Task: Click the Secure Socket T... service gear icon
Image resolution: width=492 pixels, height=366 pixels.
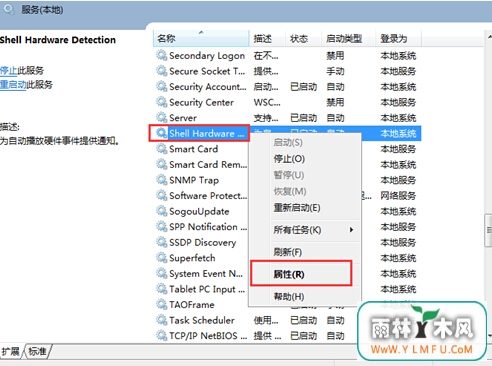Action: point(162,71)
